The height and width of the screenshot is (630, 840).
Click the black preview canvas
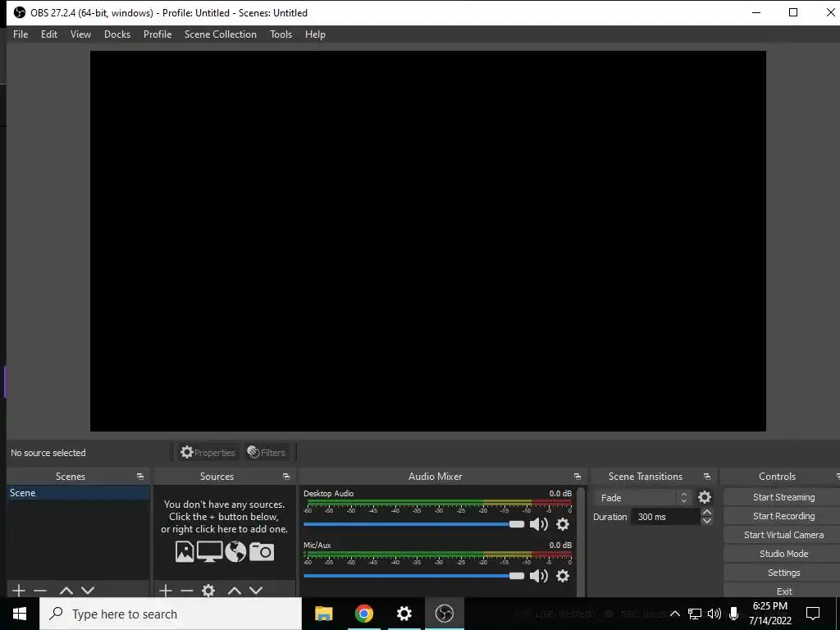pos(427,240)
